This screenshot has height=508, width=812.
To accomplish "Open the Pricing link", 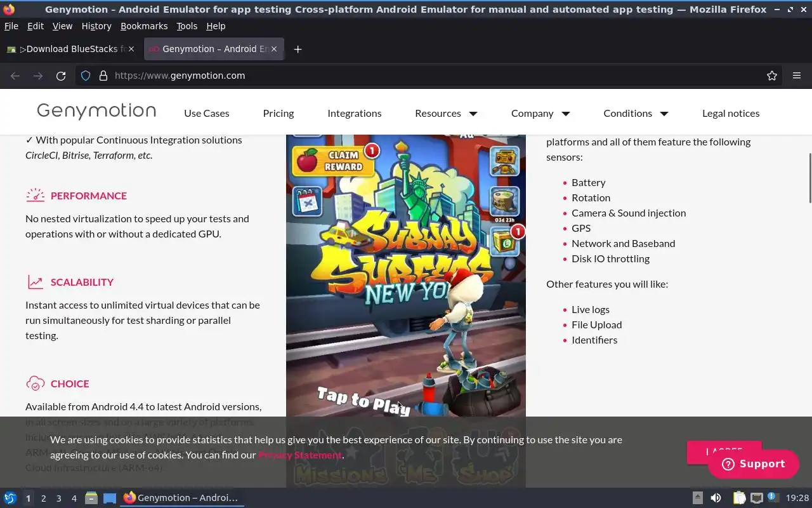I will tap(278, 113).
